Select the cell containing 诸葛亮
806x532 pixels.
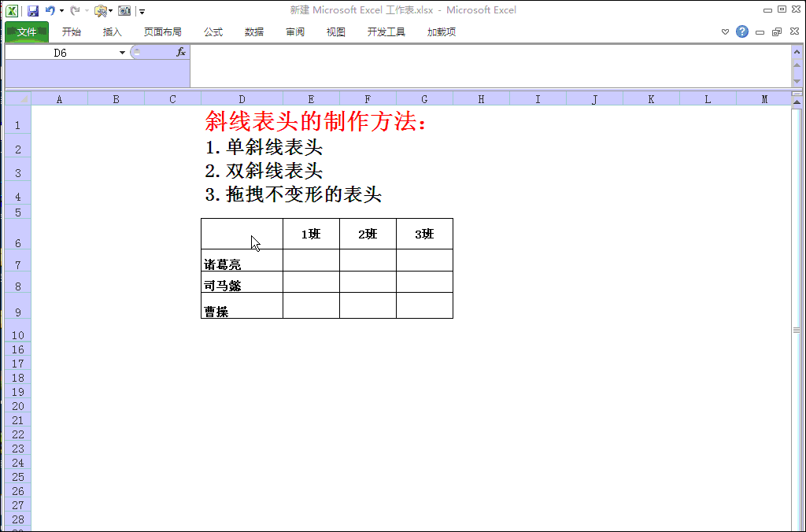coord(242,260)
